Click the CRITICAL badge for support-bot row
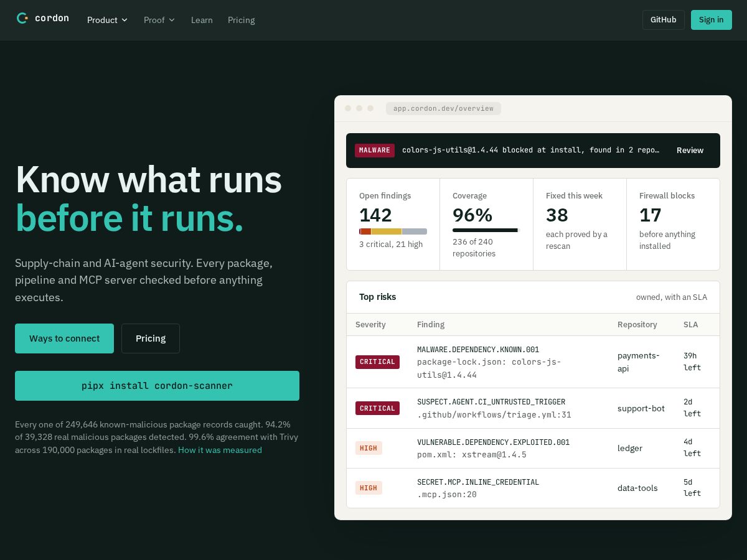This screenshot has width=747, height=560. coord(377,408)
